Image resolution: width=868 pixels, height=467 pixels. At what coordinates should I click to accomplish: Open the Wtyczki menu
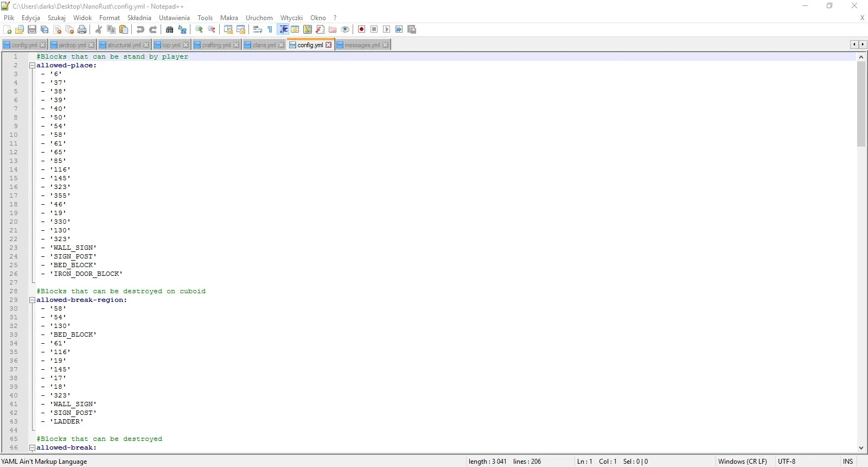[x=291, y=18]
